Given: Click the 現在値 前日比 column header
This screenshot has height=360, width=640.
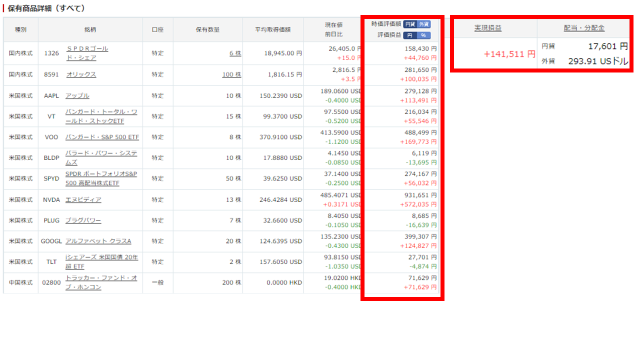Looking at the screenshot, I should [x=333, y=29].
